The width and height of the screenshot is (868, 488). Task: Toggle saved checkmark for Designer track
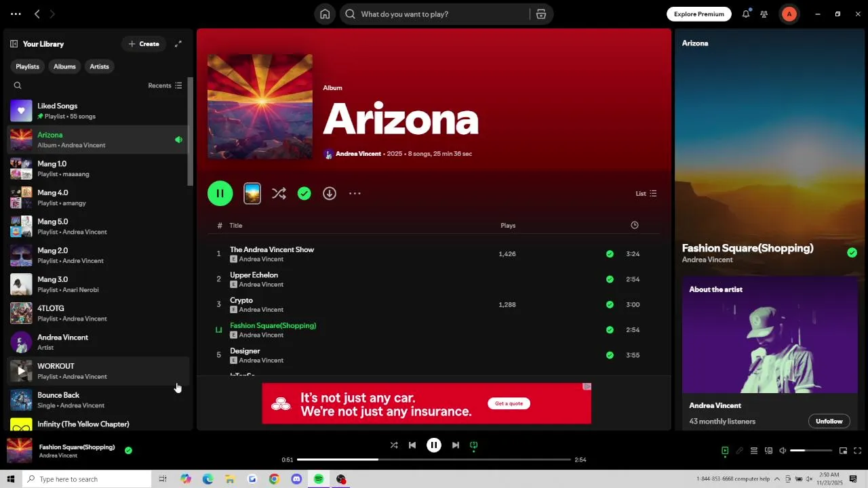coord(610,355)
